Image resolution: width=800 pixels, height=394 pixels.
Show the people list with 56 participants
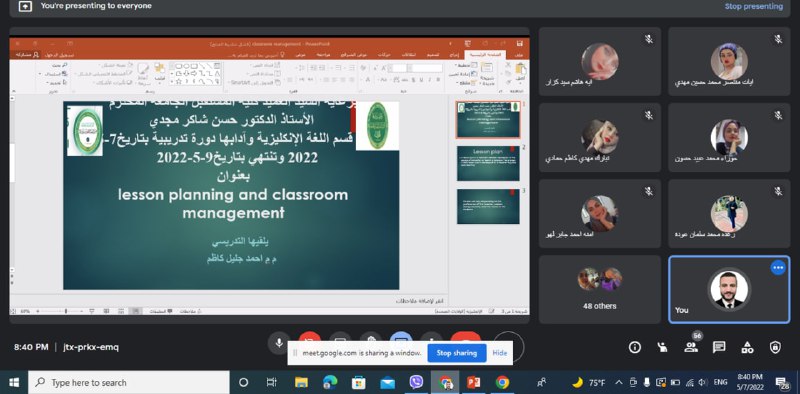pyautogui.click(x=691, y=347)
